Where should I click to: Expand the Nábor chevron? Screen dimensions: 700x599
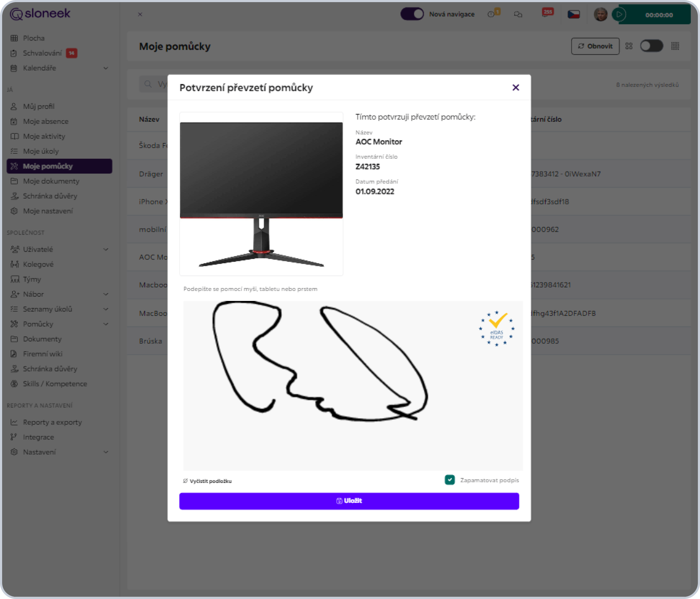coord(106,294)
